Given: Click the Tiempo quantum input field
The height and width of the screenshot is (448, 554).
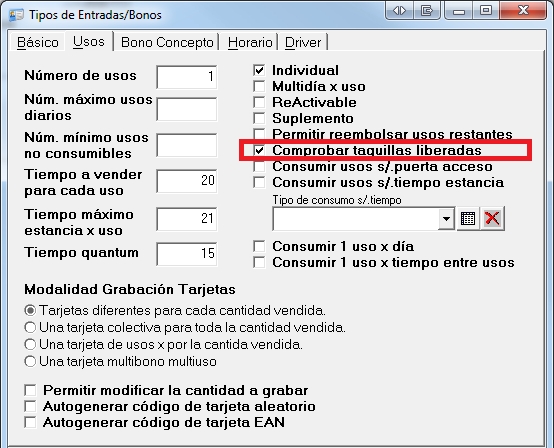Looking at the screenshot, I should tap(187, 253).
